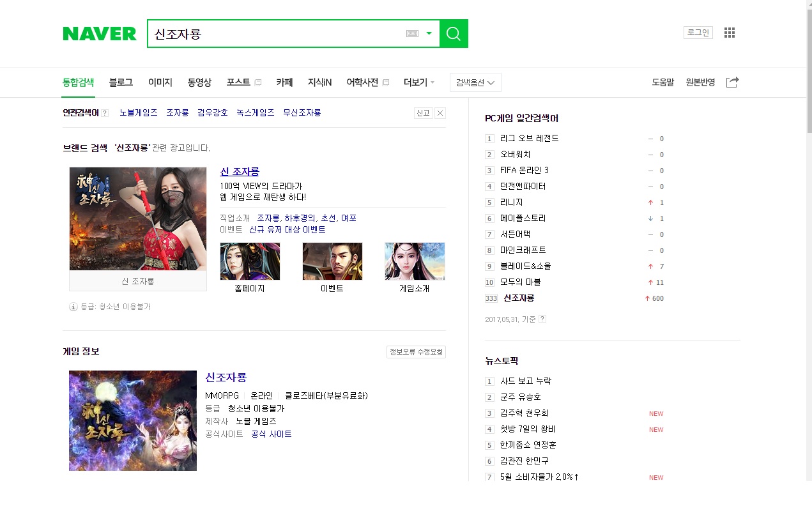Viewport: 812px width, 513px height.
Task: Click 마인크래프트 ranking entry
Action: (x=523, y=250)
